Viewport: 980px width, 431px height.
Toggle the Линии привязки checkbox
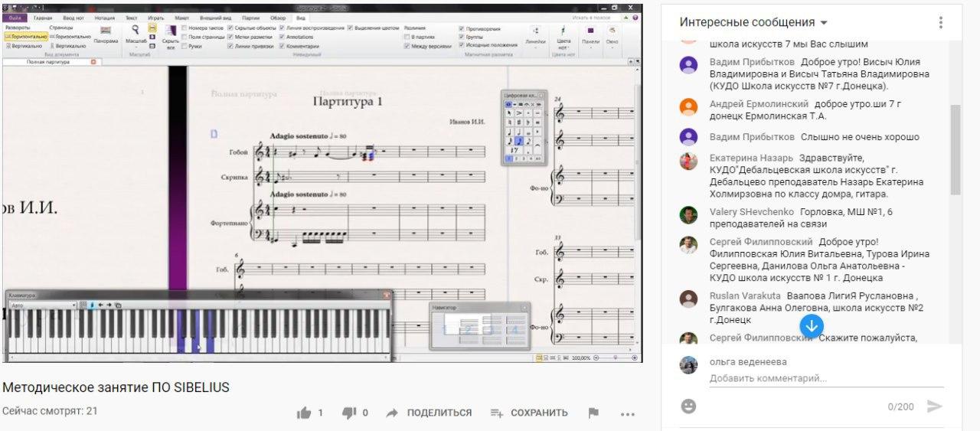click(230, 46)
